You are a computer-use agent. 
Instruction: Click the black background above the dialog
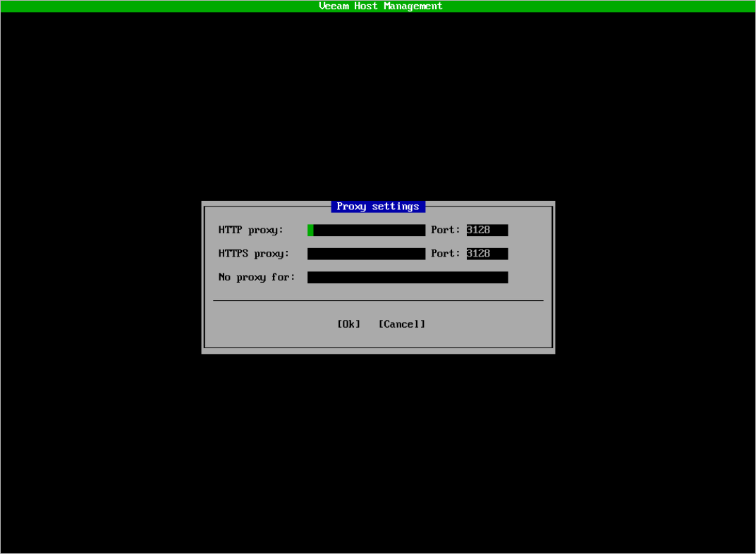point(378,106)
